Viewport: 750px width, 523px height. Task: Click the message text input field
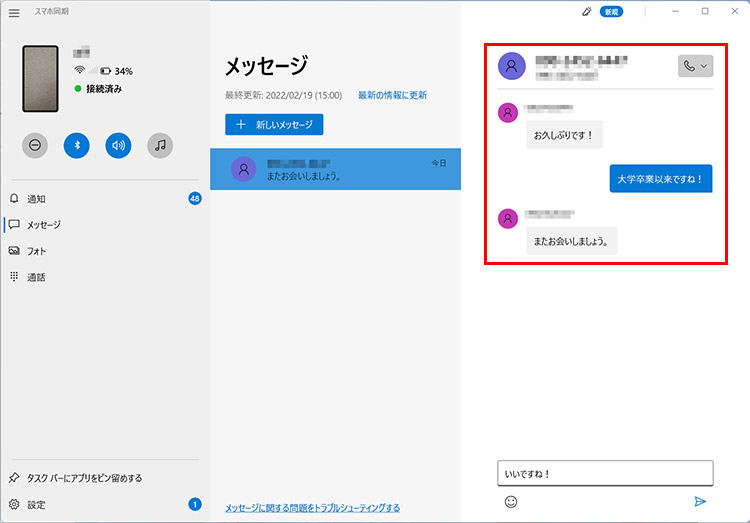[x=604, y=473]
